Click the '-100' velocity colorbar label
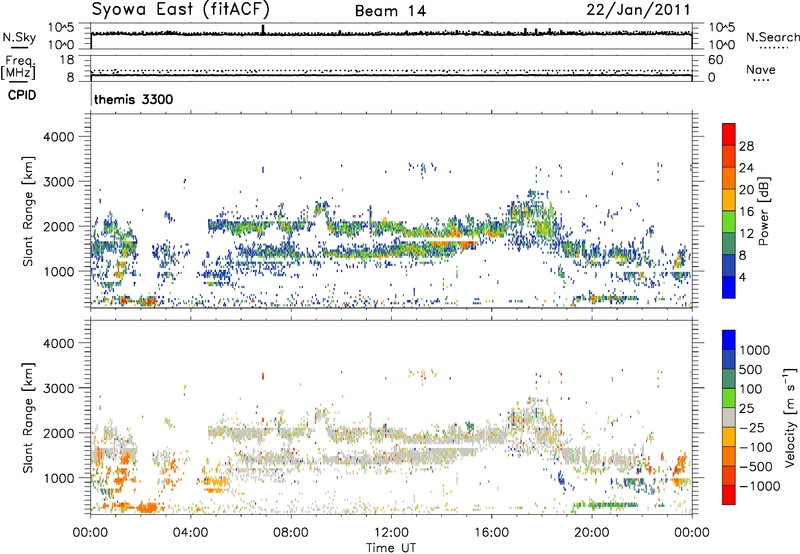800x554 pixels. pyautogui.click(x=756, y=447)
